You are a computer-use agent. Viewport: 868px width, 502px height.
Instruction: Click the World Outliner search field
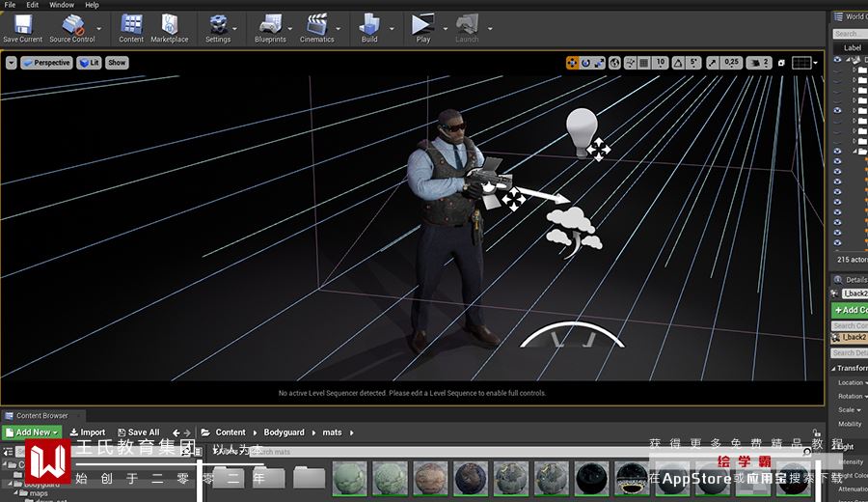851,34
